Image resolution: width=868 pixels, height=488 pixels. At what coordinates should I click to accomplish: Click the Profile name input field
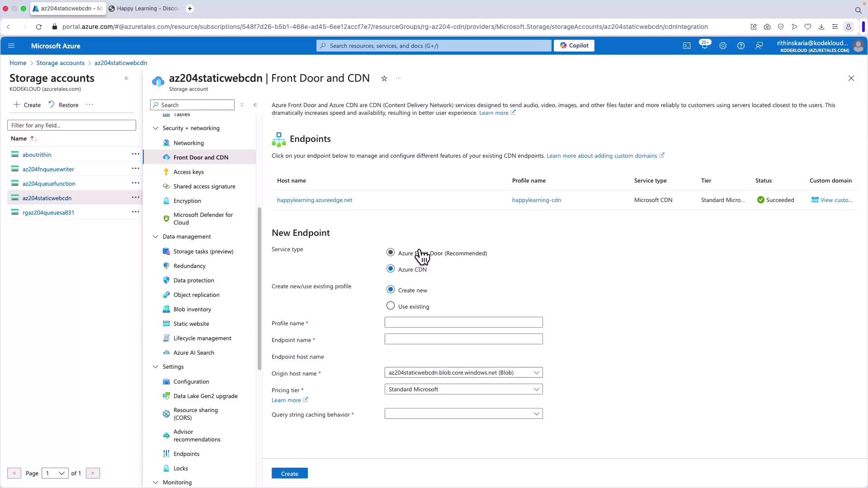pos(463,323)
